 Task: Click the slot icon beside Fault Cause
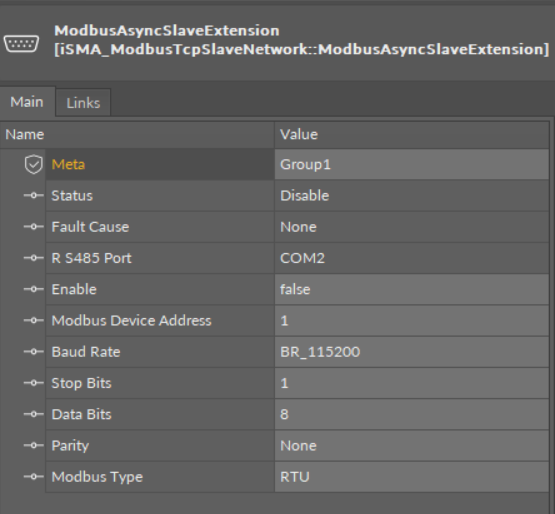(x=34, y=227)
